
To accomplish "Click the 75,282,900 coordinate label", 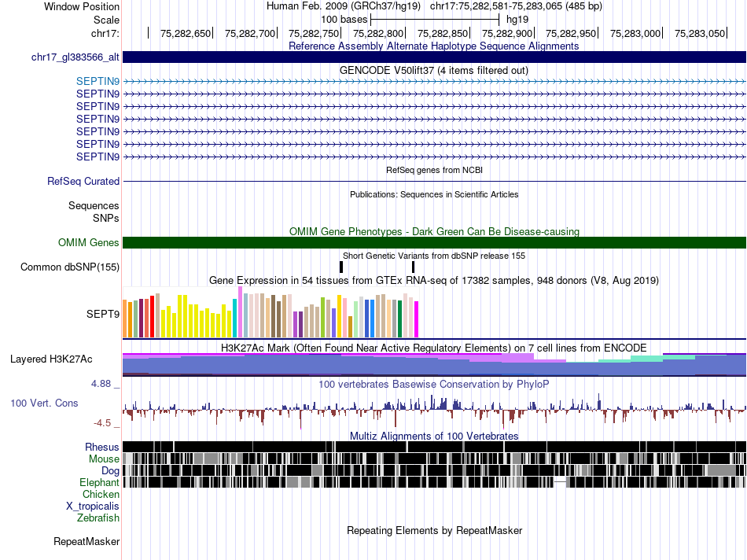I will coord(507,33).
